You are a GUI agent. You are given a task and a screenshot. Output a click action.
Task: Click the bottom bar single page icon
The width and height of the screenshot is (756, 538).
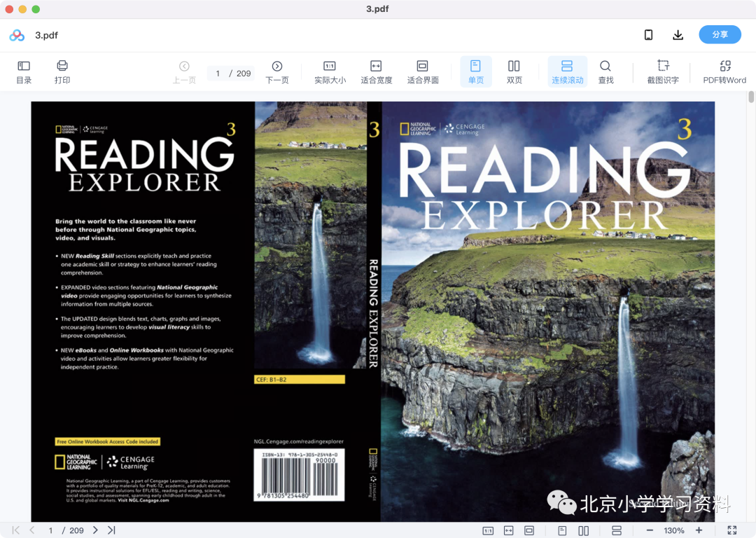pos(562,531)
